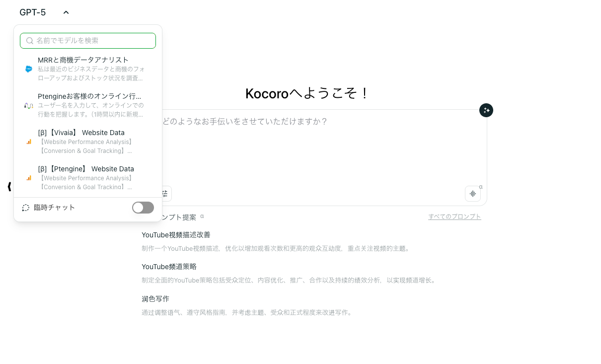Select the YouTube视频描述改善 prompt suggestion
The height and width of the screenshot is (364, 601).
[x=176, y=235]
